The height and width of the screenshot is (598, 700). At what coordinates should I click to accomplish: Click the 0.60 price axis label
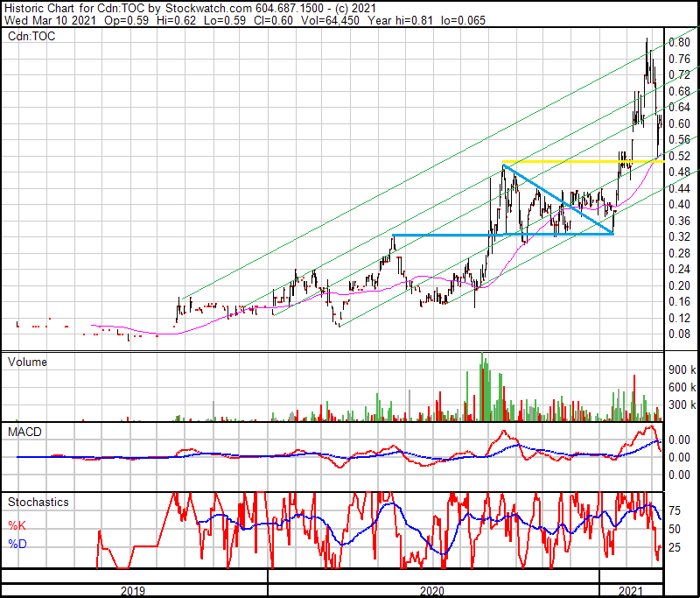[x=680, y=123]
